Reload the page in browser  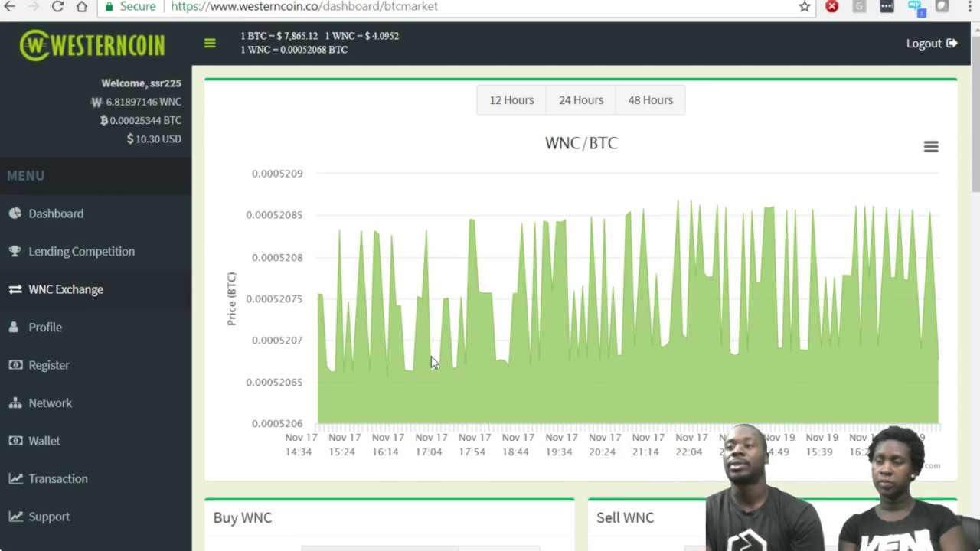(x=58, y=6)
